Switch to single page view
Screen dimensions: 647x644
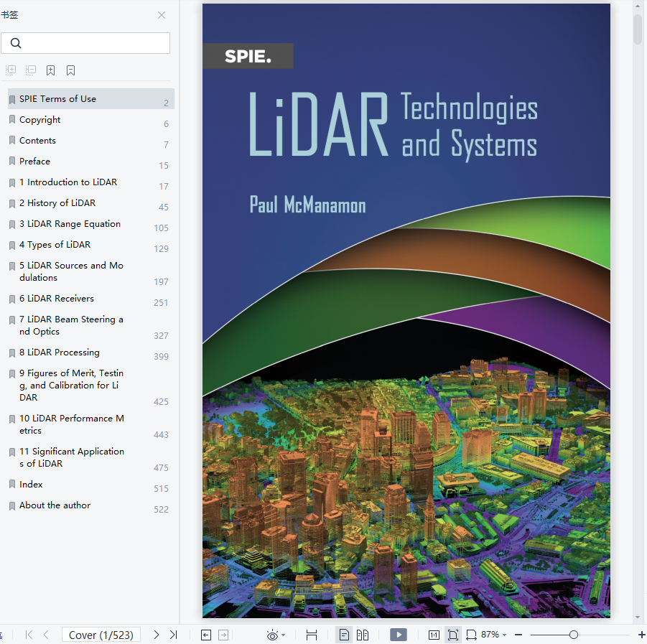(x=344, y=635)
